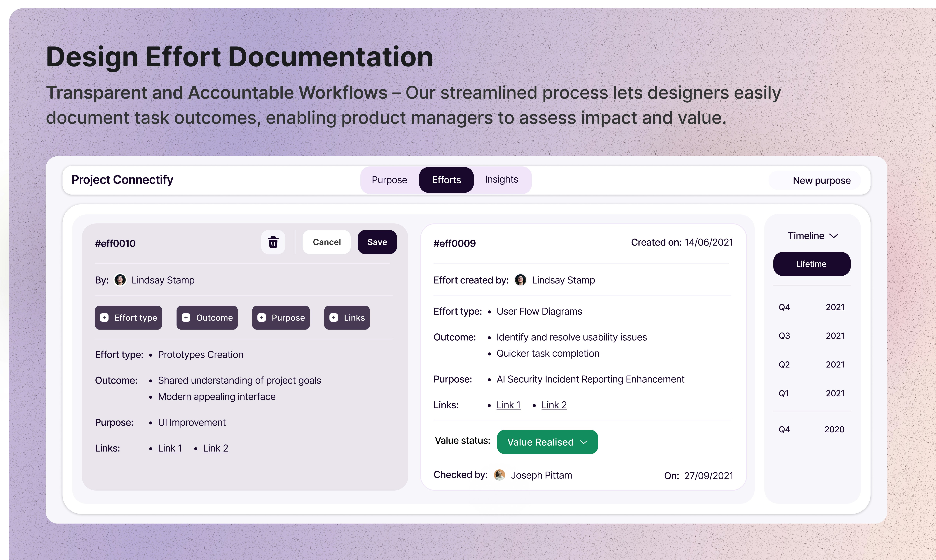
Task: Click Lindsay Stamp name in #eff0010 card
Action: (x=163, y=280)
